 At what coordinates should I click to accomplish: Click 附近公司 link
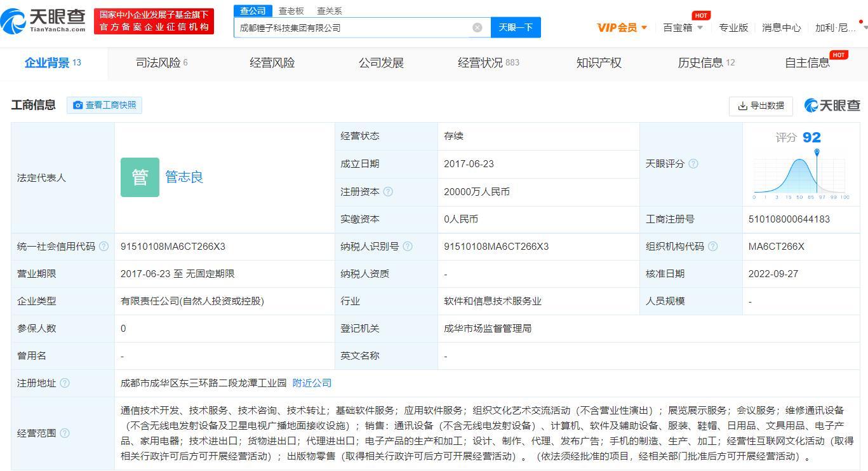(312, 383)
